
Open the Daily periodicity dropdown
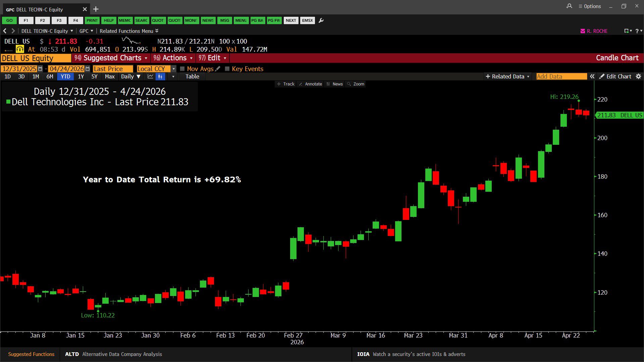click(x=131, y=76)
